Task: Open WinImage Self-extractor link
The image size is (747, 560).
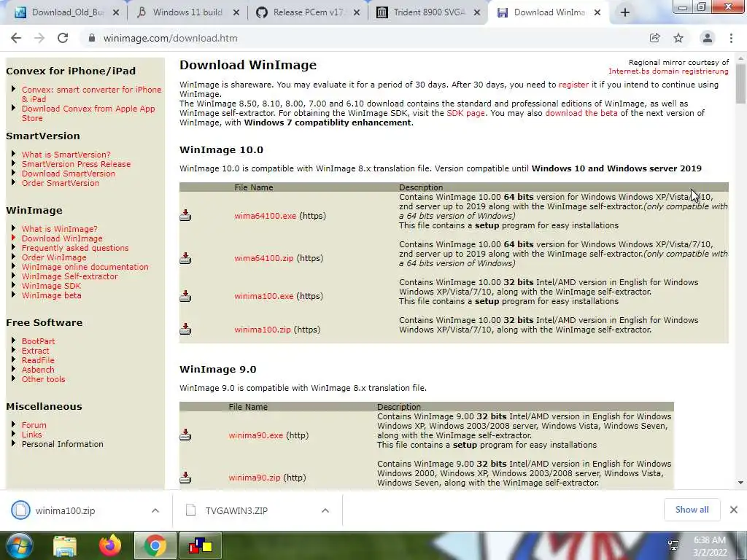Action: tap(69, 276)
